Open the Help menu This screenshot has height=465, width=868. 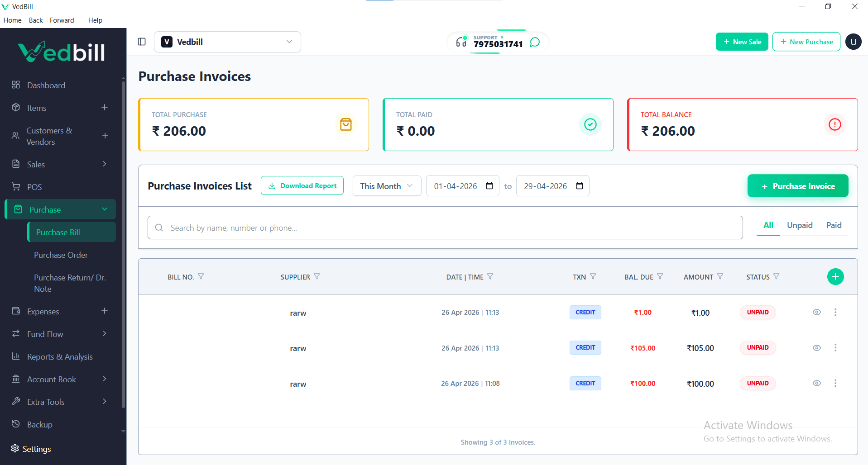point(95,20)
